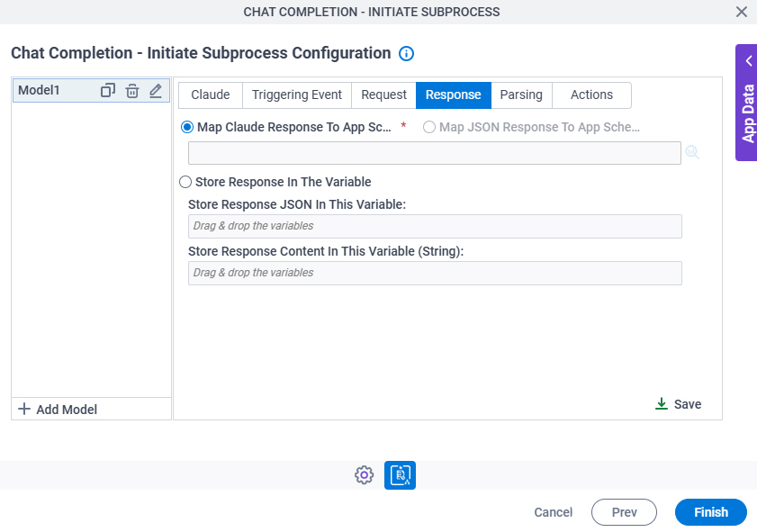This screenshot has width=757, height=532.
Task: Copy the Model1 entry
Action: (x=108, y=90)
